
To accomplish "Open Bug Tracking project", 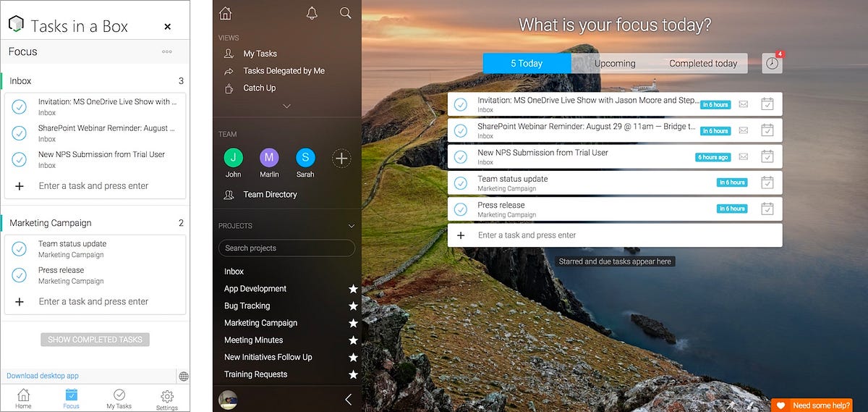I will pyautogui.click(x=247, y=306).
